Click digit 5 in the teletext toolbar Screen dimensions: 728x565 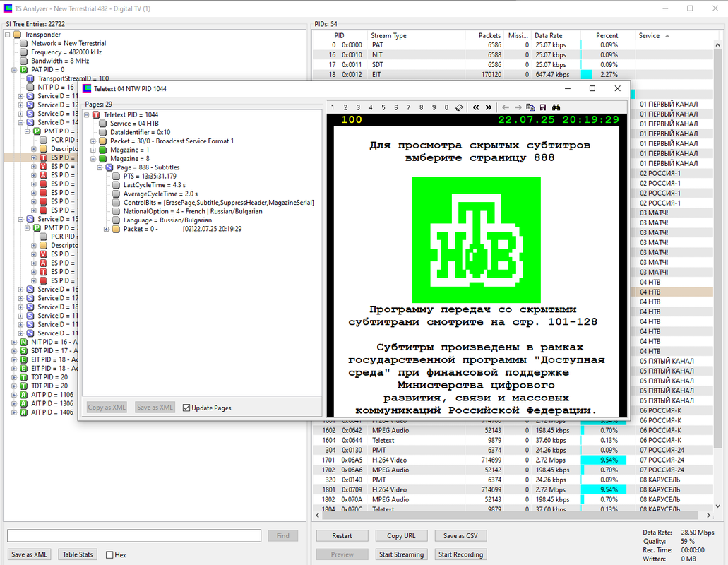click(x=383, y=107)
